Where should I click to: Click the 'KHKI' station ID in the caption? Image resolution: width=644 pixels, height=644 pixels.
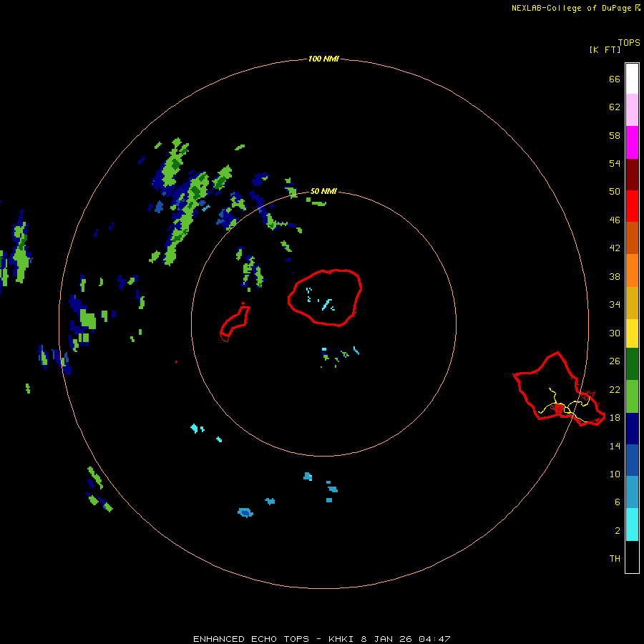click(x=341, y=639)
